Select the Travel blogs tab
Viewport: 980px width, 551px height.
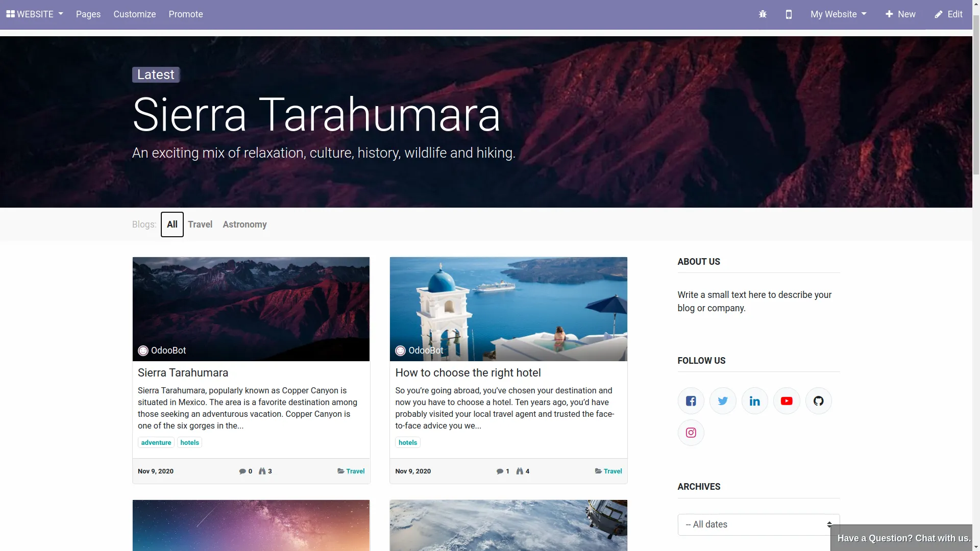click(x=200, y=224)
